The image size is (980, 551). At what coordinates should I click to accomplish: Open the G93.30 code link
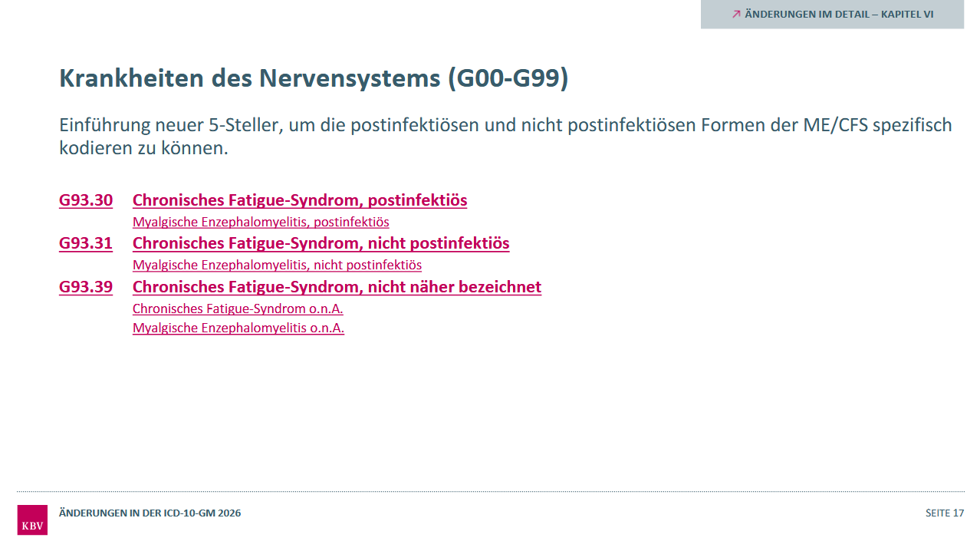click(x=86, y=200)
